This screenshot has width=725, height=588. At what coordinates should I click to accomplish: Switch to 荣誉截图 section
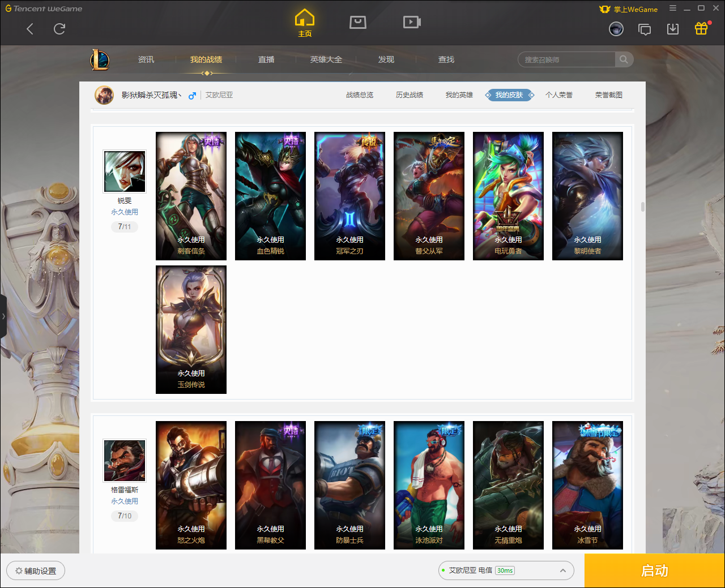click(609, 95)
